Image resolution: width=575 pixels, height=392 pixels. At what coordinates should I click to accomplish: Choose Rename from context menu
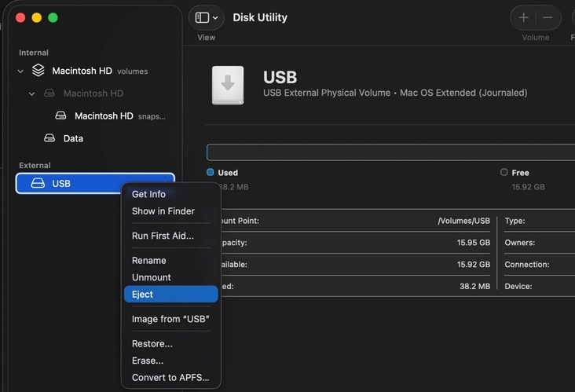171,260
